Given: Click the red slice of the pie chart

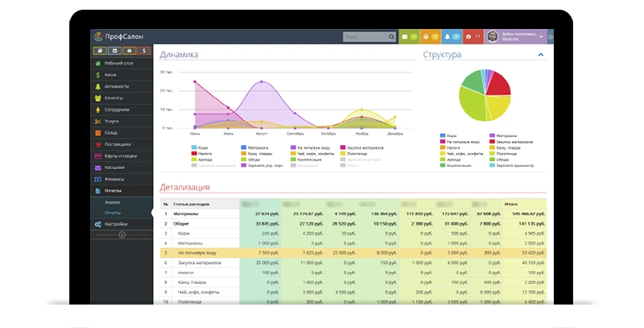Looking at the screenshot, I should point(499,83).
